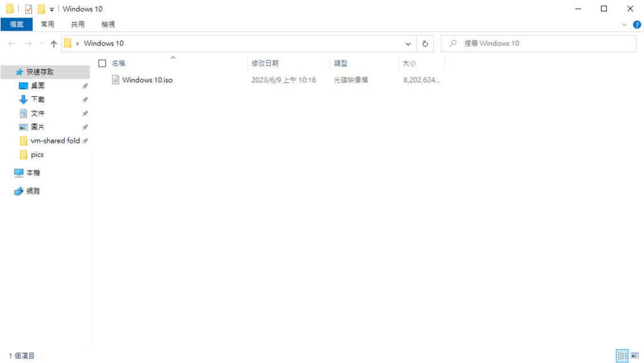This screenshot has height=363, width=644.
Task: Switch to details view layout
Action: [x=622, y=355]
